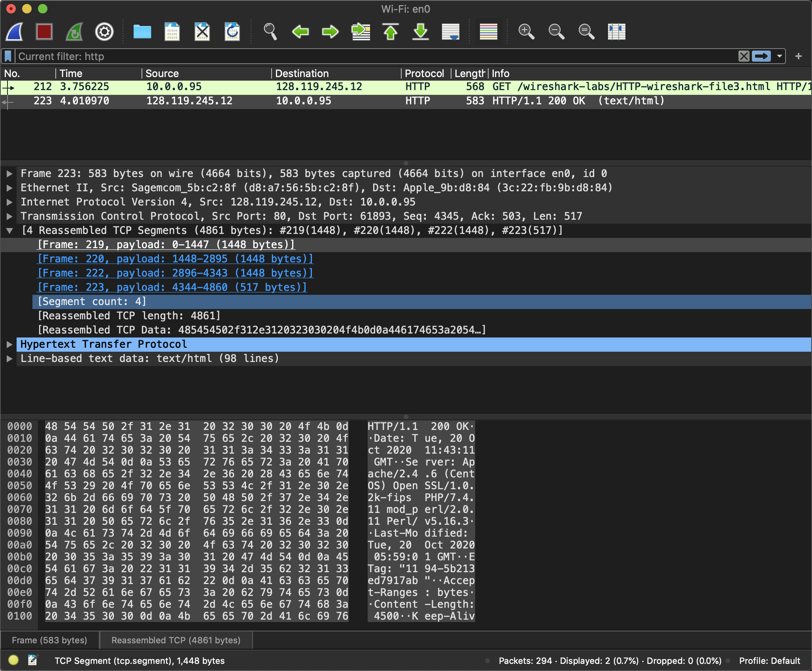
Task: Switch to Frame (583 bytes) tab
Action: pyautogui.click(x=49, y=640)
